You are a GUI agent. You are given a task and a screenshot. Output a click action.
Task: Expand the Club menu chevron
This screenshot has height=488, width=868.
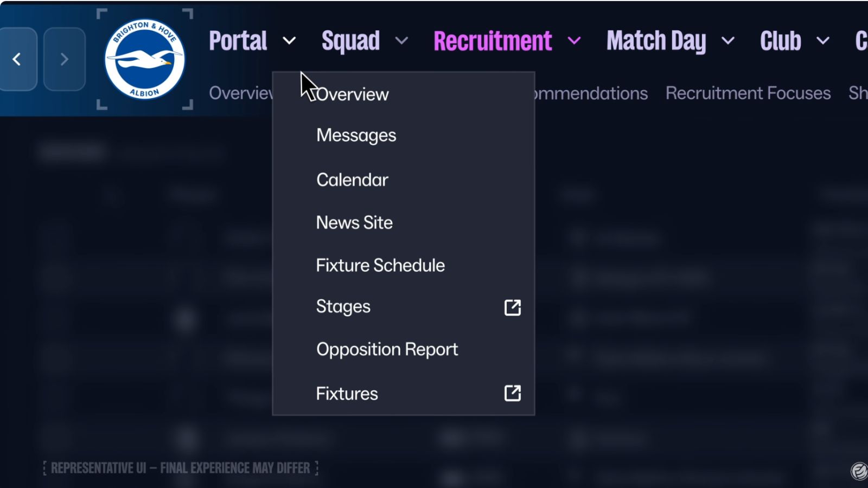tap(823, 42)
